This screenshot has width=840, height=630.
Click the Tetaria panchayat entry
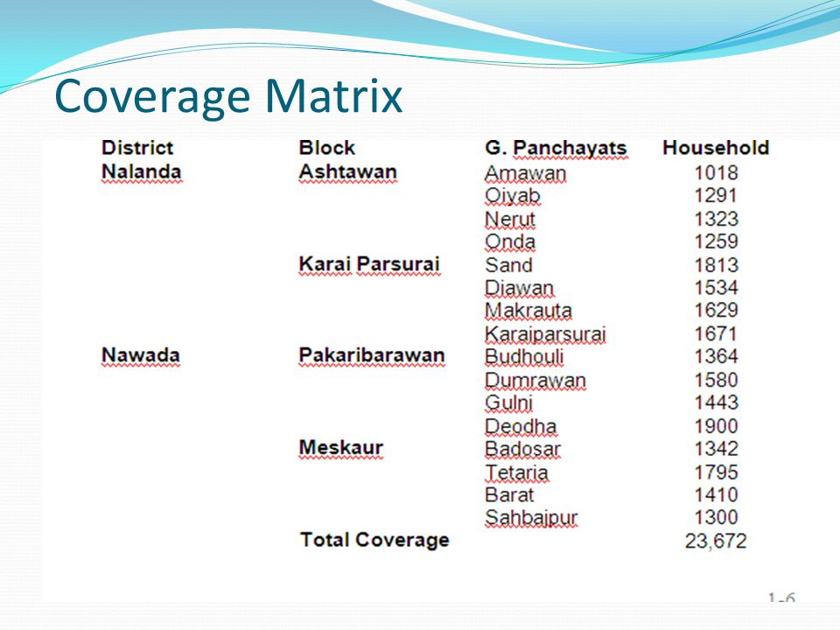[516, 472]
